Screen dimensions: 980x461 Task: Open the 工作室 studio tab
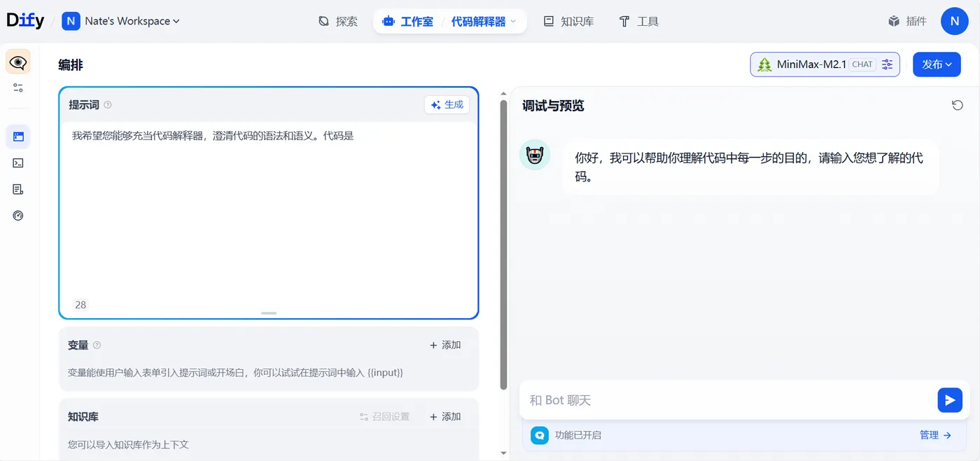point(407,22)
